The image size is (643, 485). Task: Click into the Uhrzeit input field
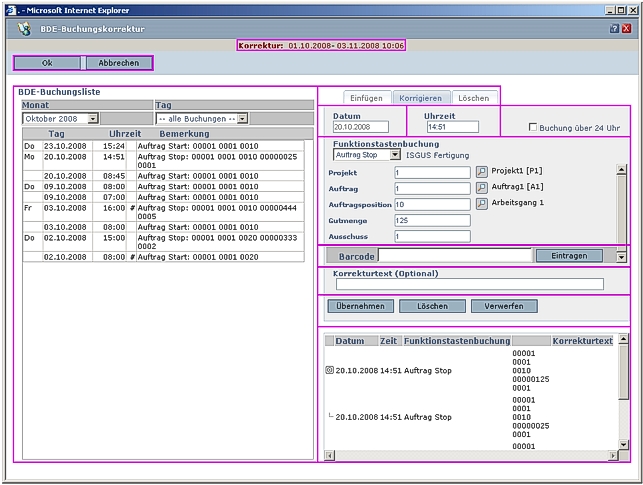453,127
